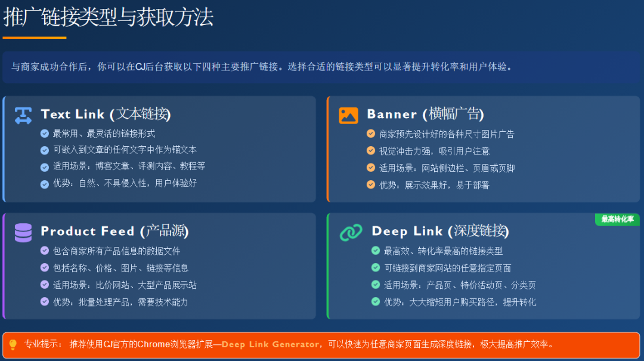Screen dimensions: 644x361
Task: Click the checkmark beside 视觉冲击力强、吸引用户注意
Action: [x=370, y=150]
